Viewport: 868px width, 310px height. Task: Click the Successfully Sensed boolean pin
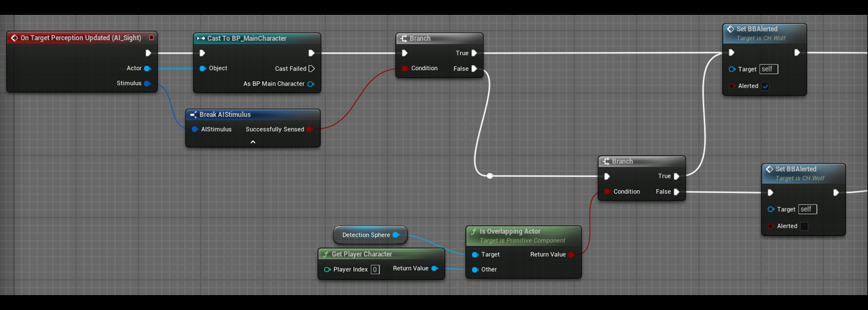click(310, 130)
